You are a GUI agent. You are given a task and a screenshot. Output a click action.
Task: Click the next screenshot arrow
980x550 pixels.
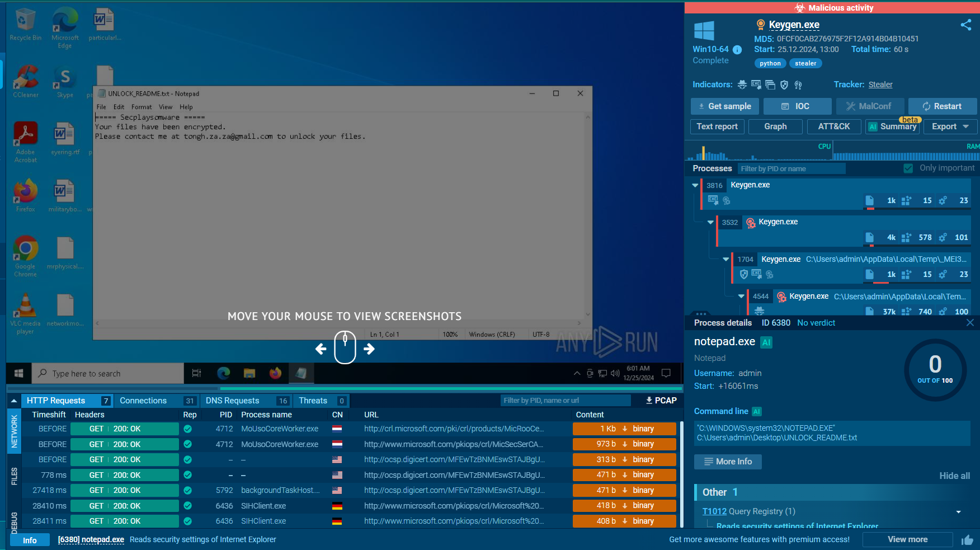coord(369,349)
